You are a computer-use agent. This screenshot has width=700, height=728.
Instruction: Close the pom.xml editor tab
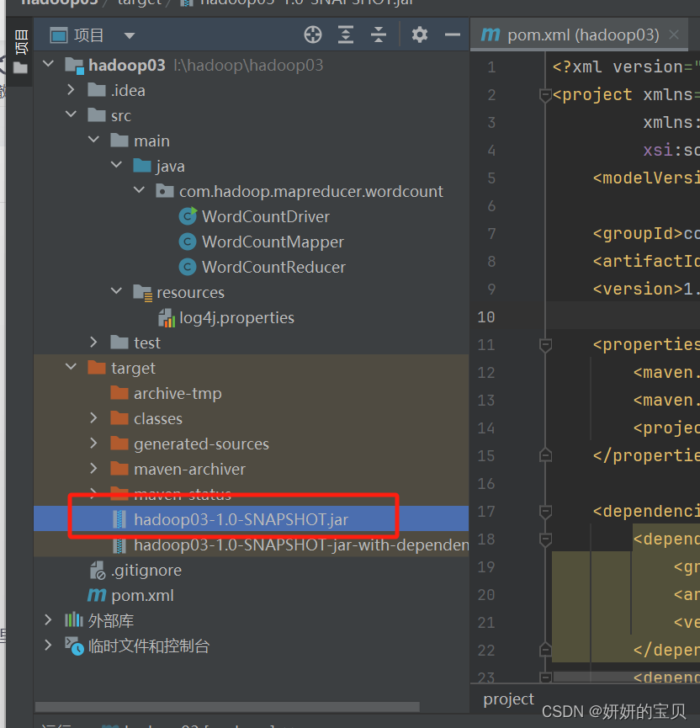[x=674, y=35]
